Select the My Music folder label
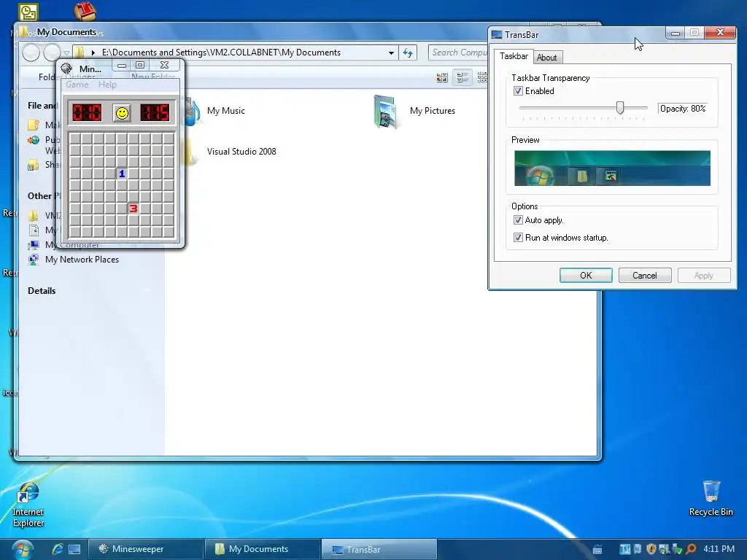Image resolution: width=747 pixels, height=560 pixels. [x=226, y=111]
